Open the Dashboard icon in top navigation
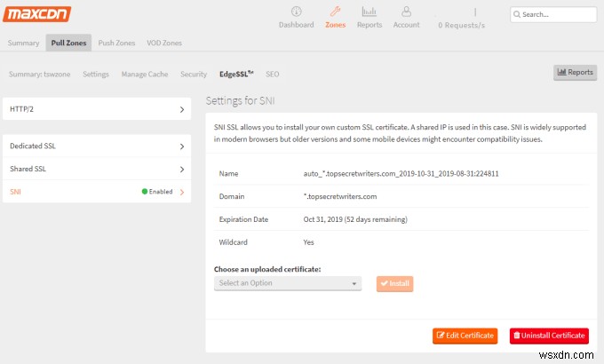Screen dimensions: 604x364 (296, 12)
